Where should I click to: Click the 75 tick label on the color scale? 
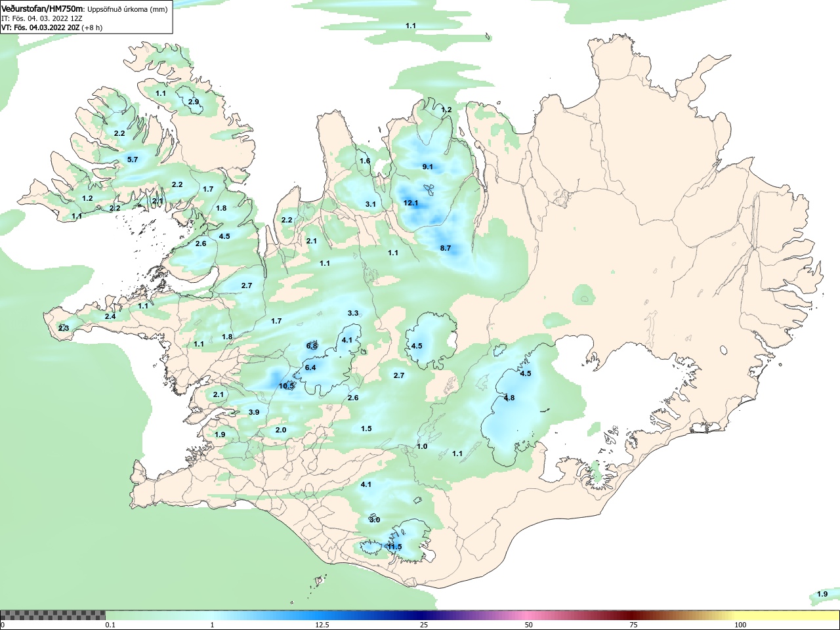633,625
